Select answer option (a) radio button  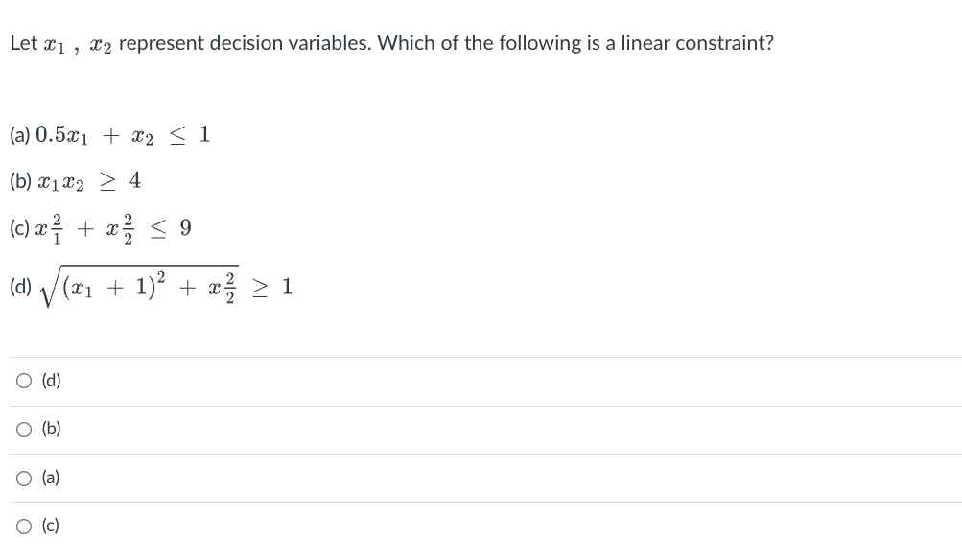tap(22, 478)
